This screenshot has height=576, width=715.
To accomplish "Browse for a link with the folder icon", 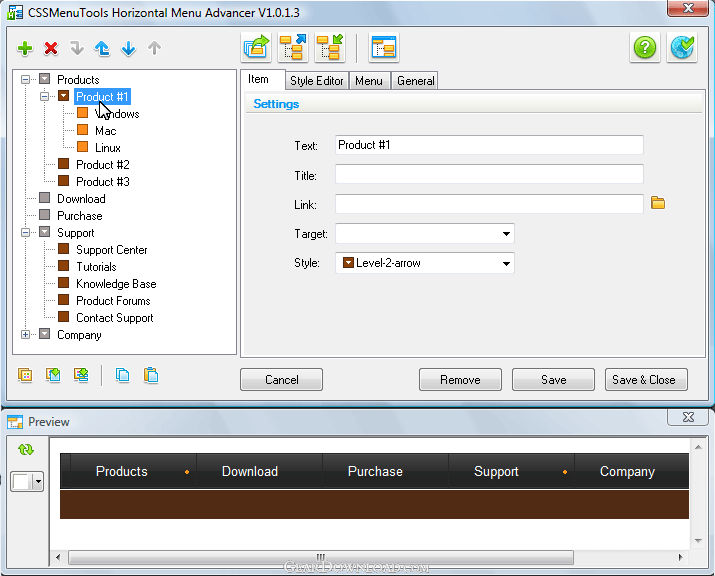I will [x=658, y=203].
